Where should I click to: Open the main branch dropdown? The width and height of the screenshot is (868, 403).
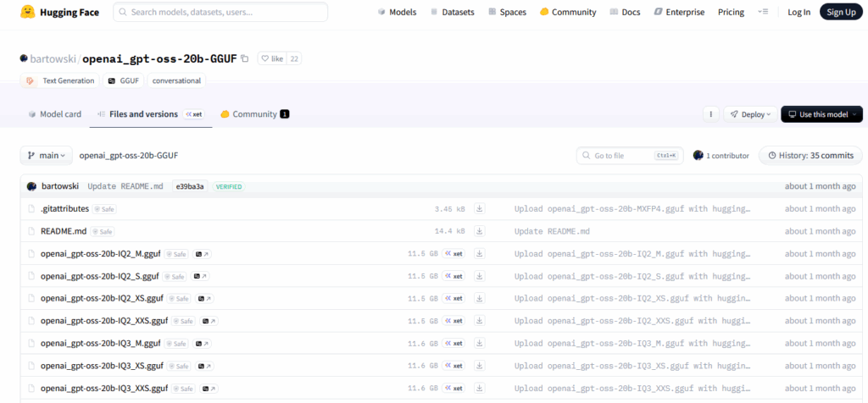(x=46, y=156)
